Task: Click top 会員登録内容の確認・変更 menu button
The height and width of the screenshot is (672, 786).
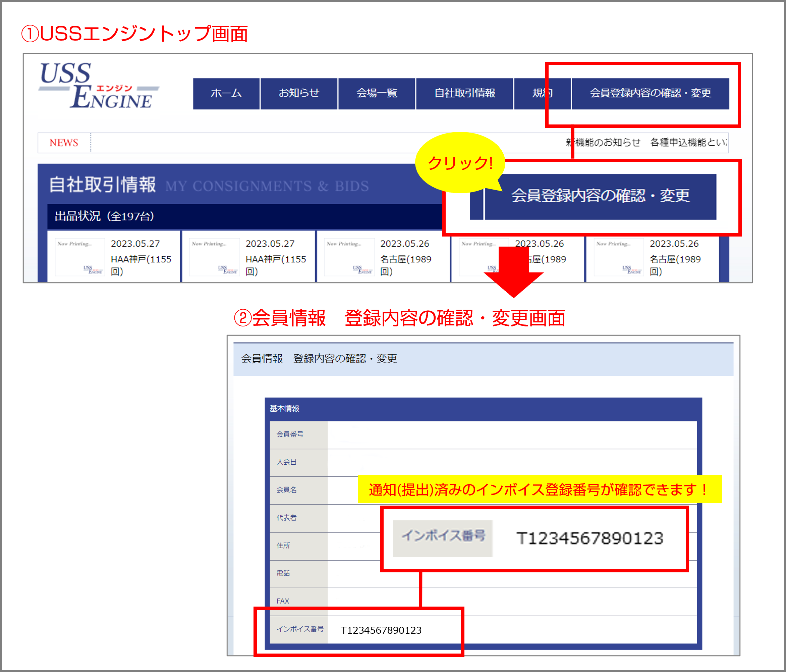Action: (x=650, y=93)
